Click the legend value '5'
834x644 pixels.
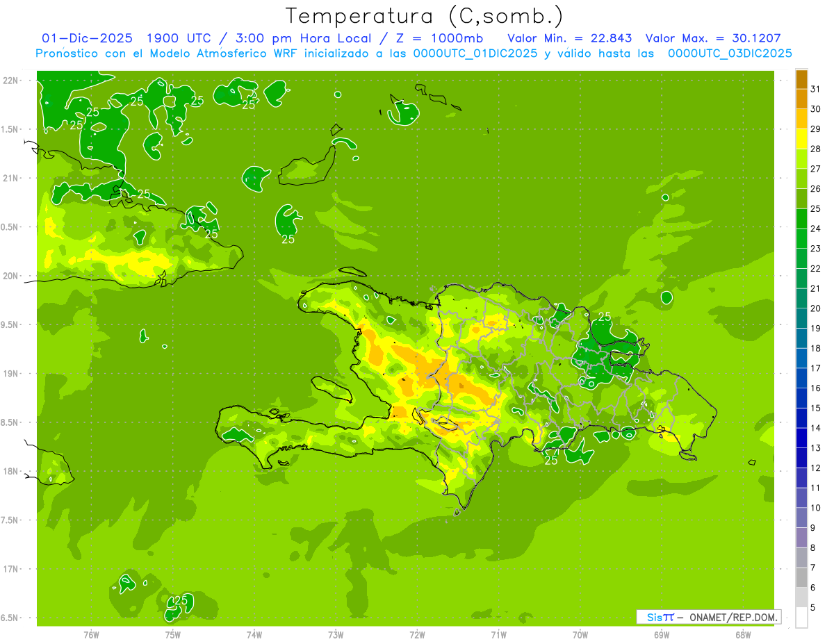click(x=813, y=609)
